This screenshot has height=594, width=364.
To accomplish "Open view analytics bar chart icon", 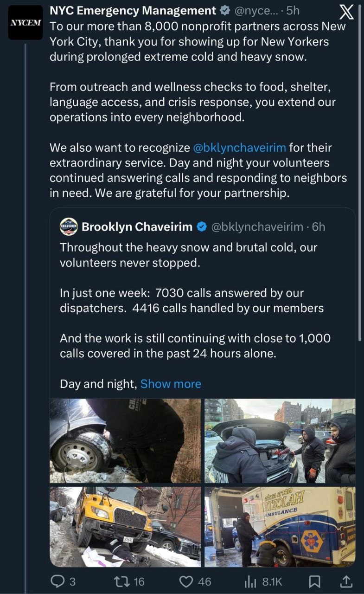I will [250, 581].
